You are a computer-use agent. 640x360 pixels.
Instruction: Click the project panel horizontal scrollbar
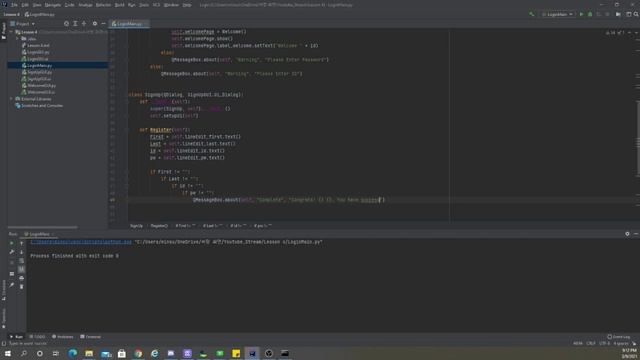pyautogui.click(x=42, y=227)
